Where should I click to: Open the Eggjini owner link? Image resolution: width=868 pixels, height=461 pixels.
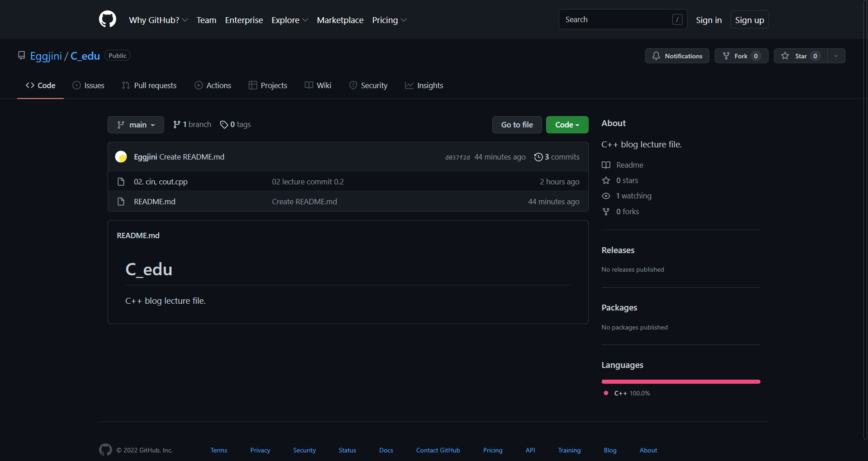(x=46, y=56)
